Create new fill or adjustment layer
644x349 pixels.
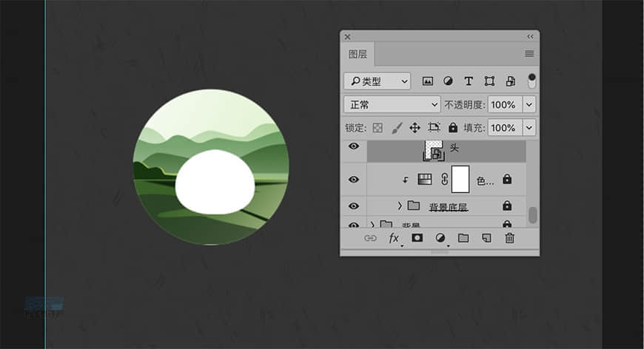[440, 238]
